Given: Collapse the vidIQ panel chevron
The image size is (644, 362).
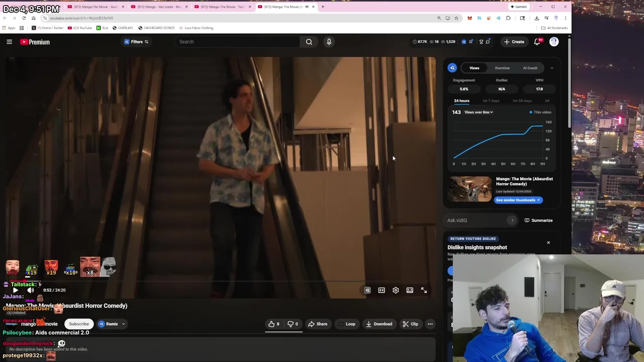Looking at the screenshot, I should tap(552, 68).
